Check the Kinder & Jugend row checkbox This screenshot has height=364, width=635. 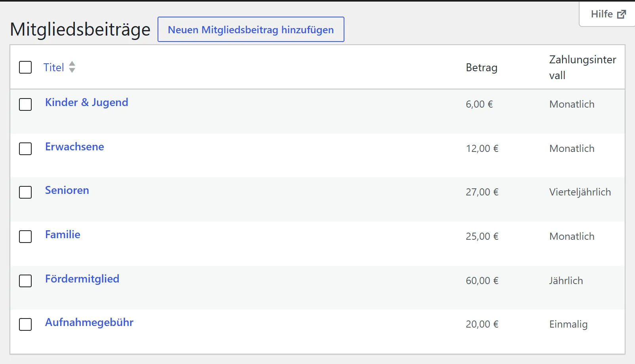25,104
